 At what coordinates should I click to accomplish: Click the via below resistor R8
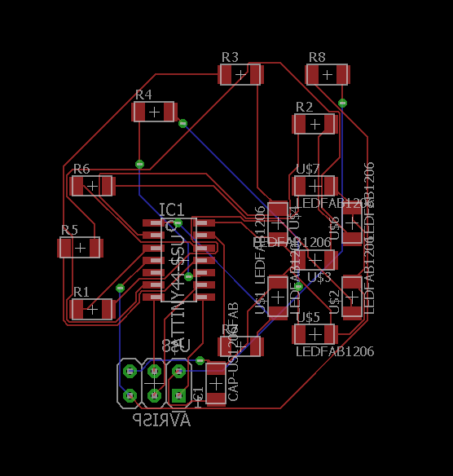342,104
